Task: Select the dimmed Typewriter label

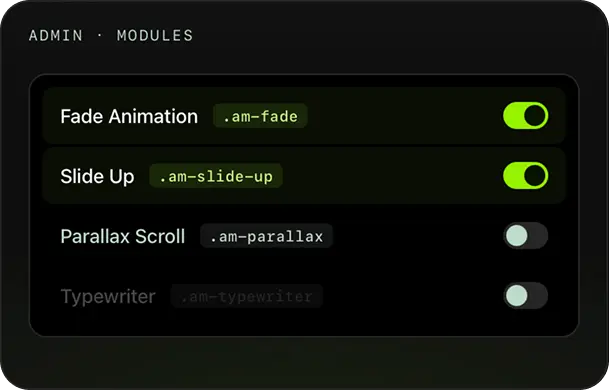Action: (x=108, y=296)
